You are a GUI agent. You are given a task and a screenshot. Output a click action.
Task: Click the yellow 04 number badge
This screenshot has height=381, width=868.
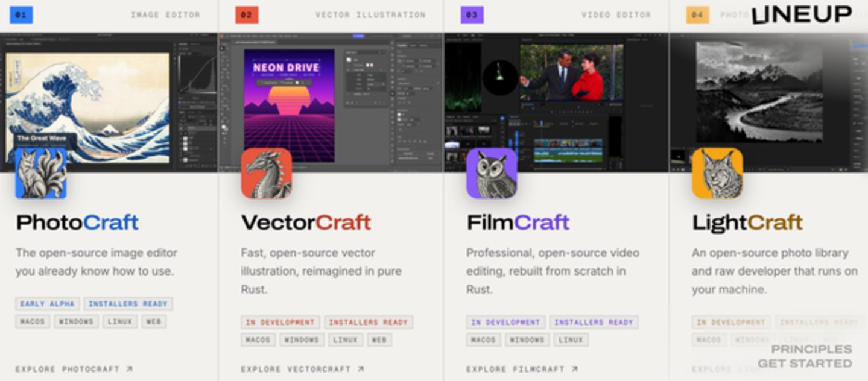tap(697, 15)
